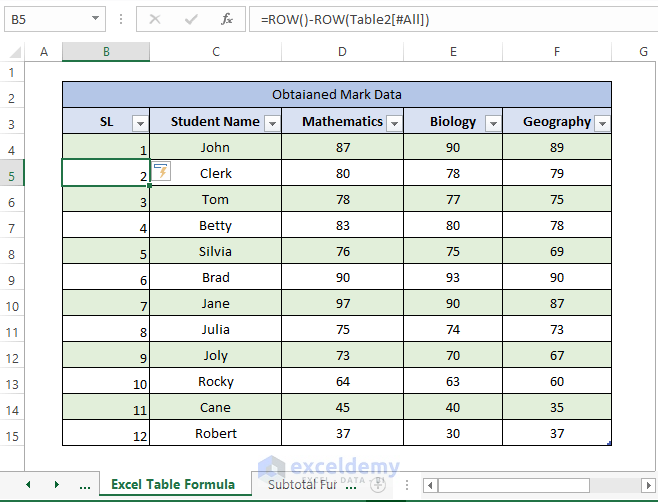Open the AutoCorrect options lightning icon

coord(161,171)
